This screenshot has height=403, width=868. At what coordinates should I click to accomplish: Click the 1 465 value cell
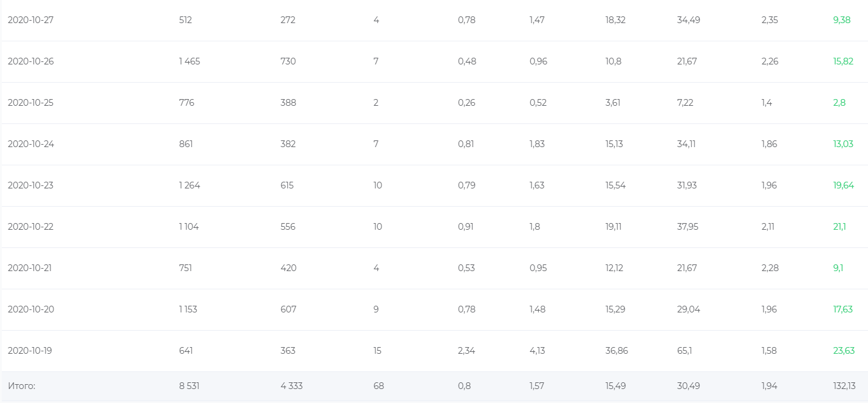(x=189, y=61)
